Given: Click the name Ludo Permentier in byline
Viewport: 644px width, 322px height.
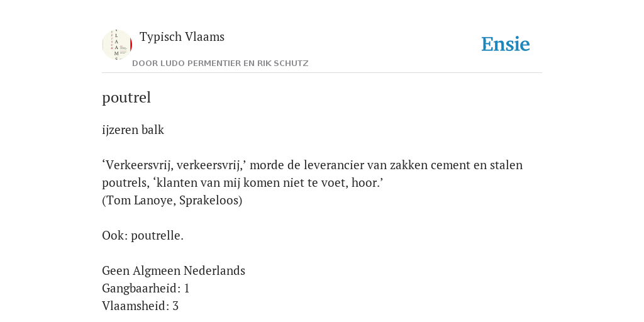Looking at the screenshot, I should pyautogui.click(x=200, y=64).
